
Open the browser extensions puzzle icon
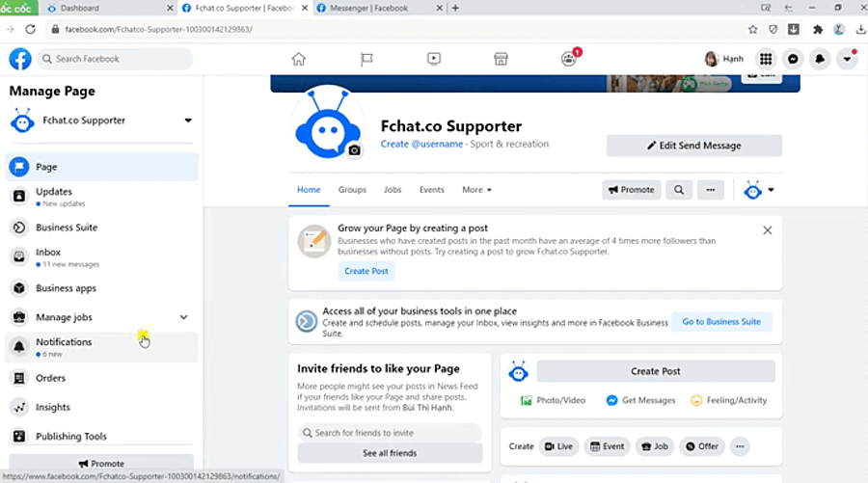[818, 29]
